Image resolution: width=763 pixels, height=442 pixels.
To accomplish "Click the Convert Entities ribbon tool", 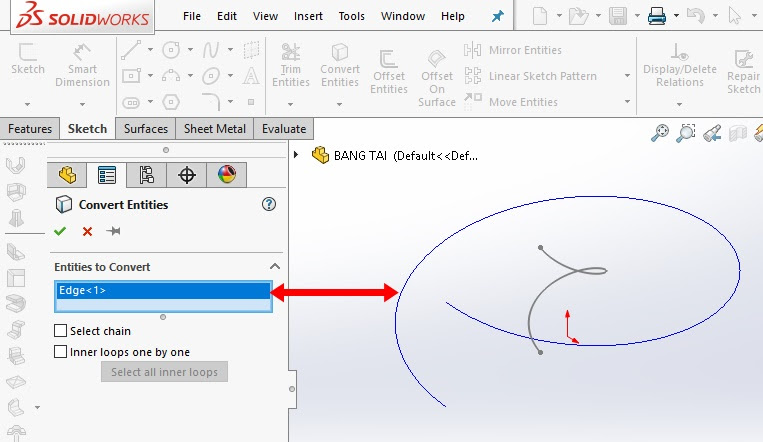I will click(340, 65).
